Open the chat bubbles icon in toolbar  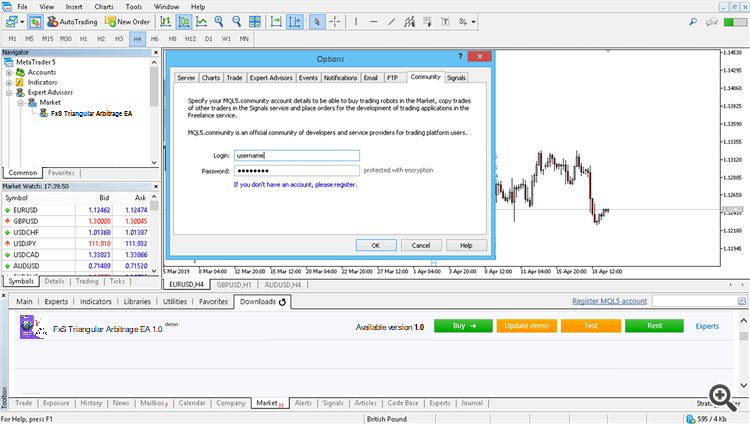(x=712, y=22)
